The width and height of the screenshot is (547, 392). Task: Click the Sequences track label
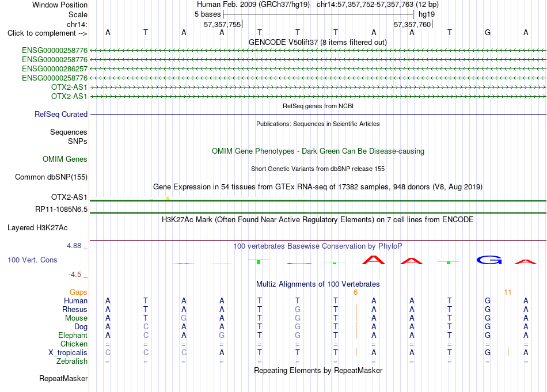point(69,132)
